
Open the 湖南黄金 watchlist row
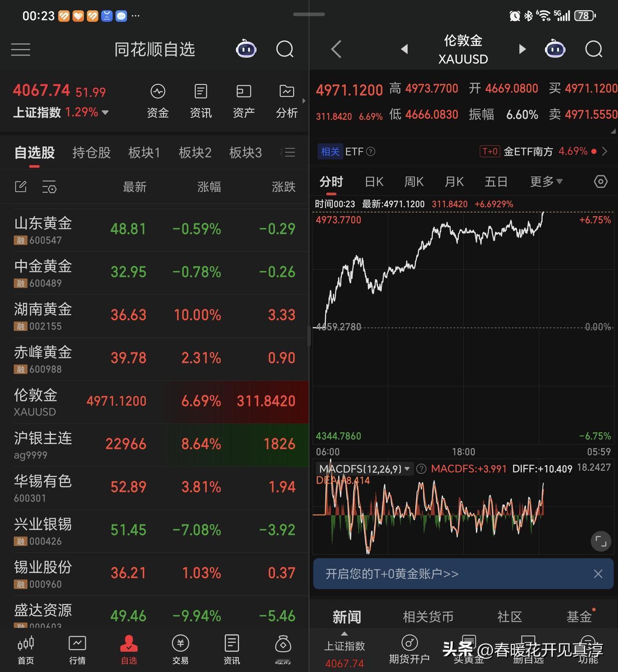click(154, 316)
